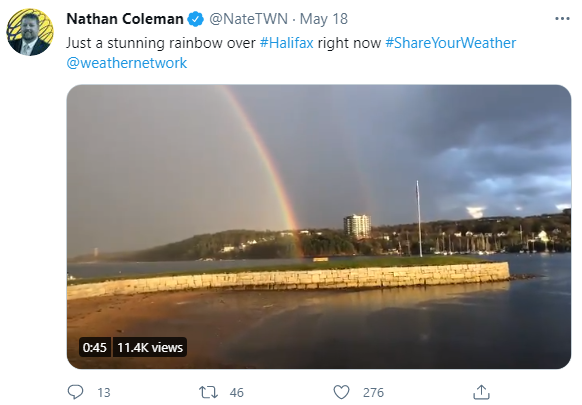Open the @NateTWN handle
This screenshot has width=582, height=405.
coord(248,19)
